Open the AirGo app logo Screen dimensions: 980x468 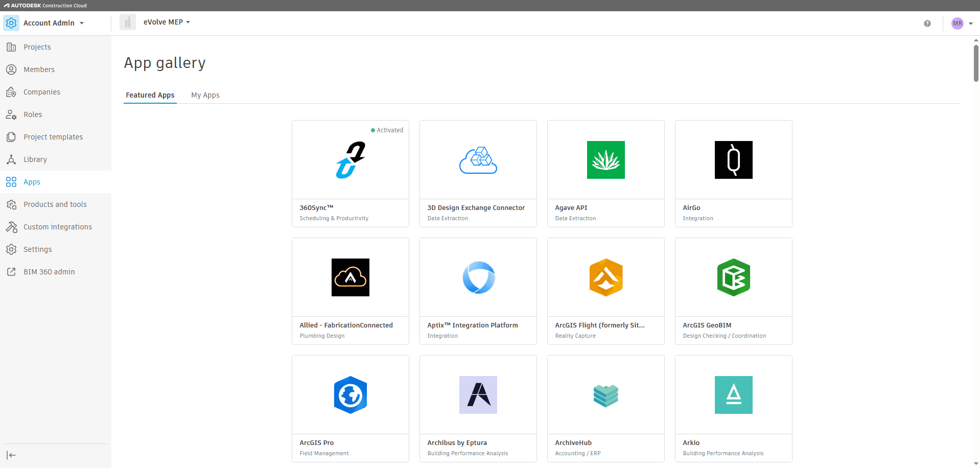[734, 160]
